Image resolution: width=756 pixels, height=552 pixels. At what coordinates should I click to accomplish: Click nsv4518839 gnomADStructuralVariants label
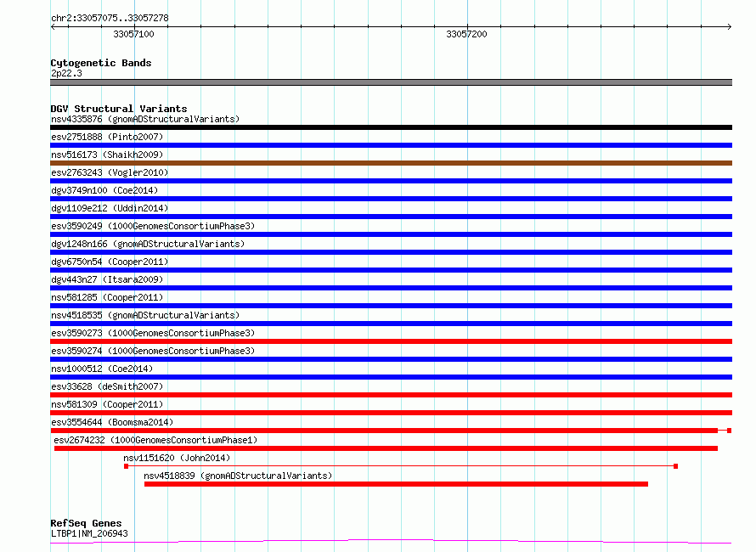(x=238, y=476)
